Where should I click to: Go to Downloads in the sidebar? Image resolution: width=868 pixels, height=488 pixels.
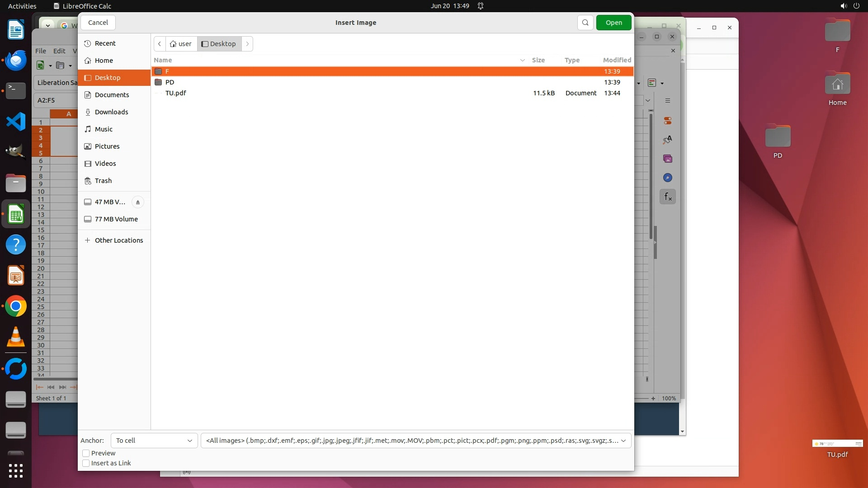tap(111, 112)
